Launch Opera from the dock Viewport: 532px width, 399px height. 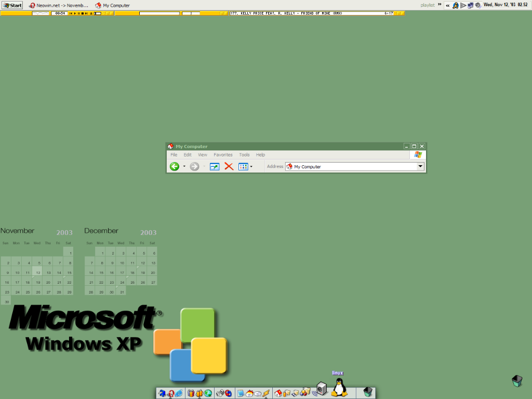coord(170,393)
